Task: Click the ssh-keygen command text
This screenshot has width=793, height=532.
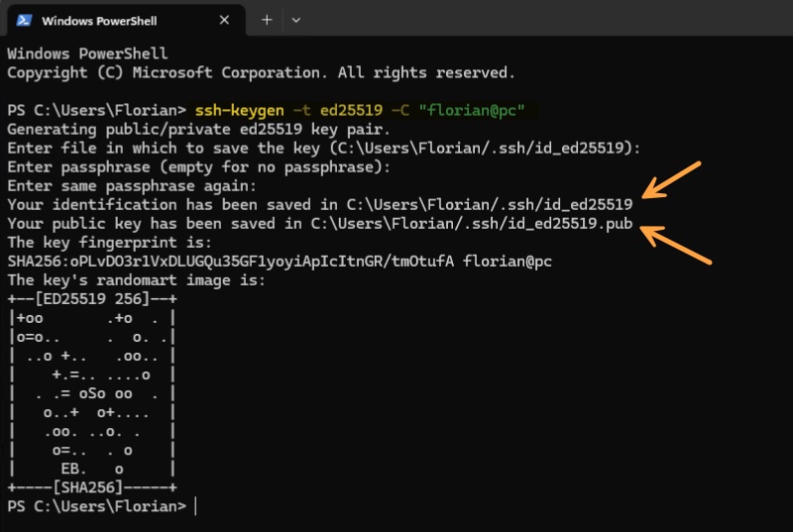Action: point(239,110)
